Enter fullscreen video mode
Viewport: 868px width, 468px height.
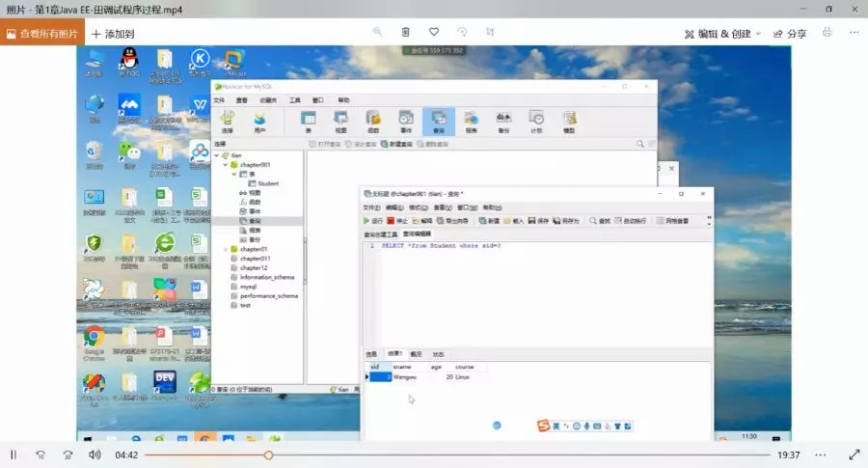(x=854, y=454)
